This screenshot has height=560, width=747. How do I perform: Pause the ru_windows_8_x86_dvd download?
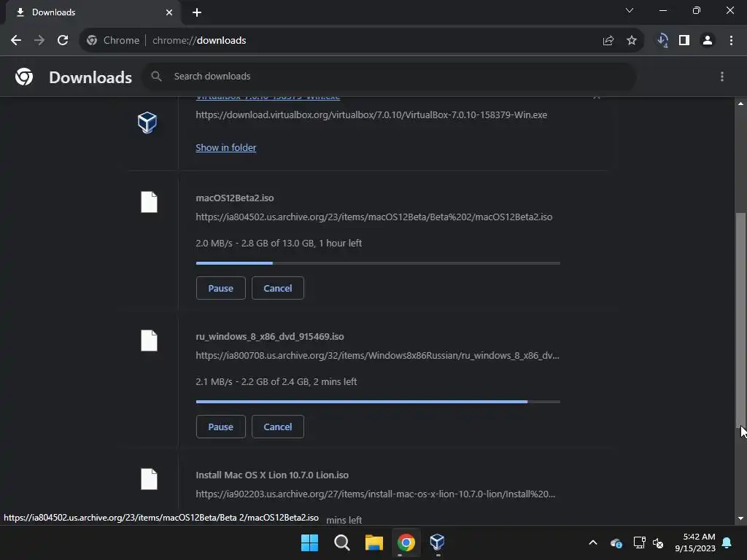tap(220, 427)
